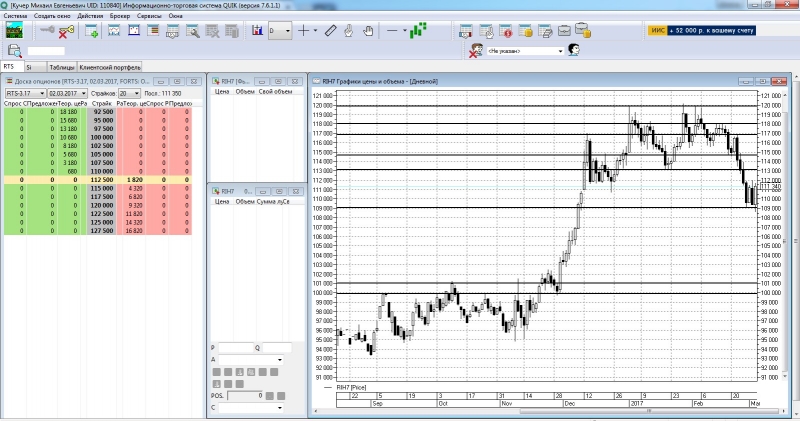Expand the RTS-3.17 instrument dropdown
This screenshot has height=421, width=800.
pyautogui.click(x=41, y=92)
